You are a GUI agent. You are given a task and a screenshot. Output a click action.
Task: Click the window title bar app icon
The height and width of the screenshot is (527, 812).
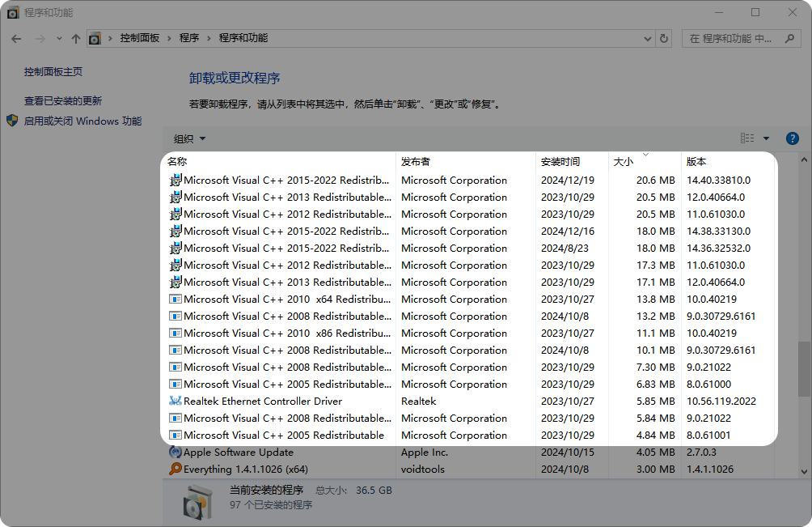point(13,12)
